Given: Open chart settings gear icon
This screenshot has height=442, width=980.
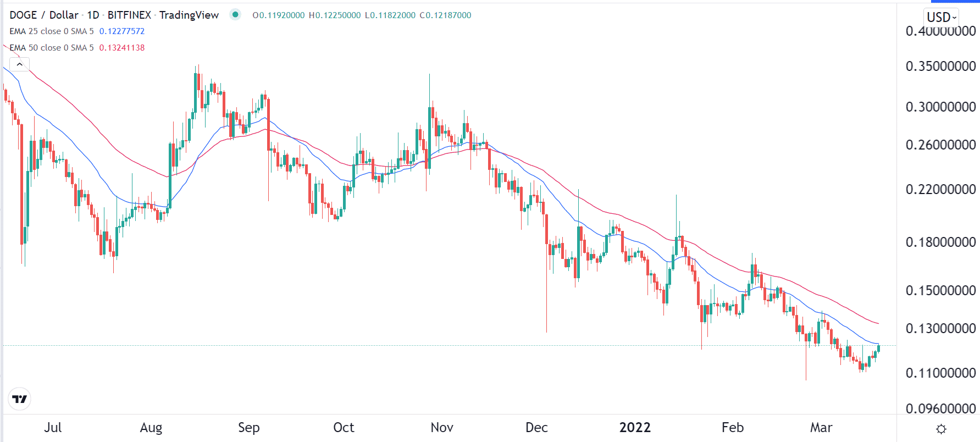Looking at the screenshot, I should coord(941,429).
